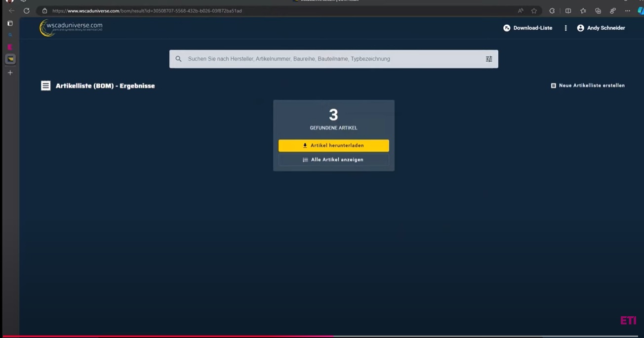The image size is (644, 338).
Task: Click Alle Artikel anzeigen button
Action: pos(333,160)
